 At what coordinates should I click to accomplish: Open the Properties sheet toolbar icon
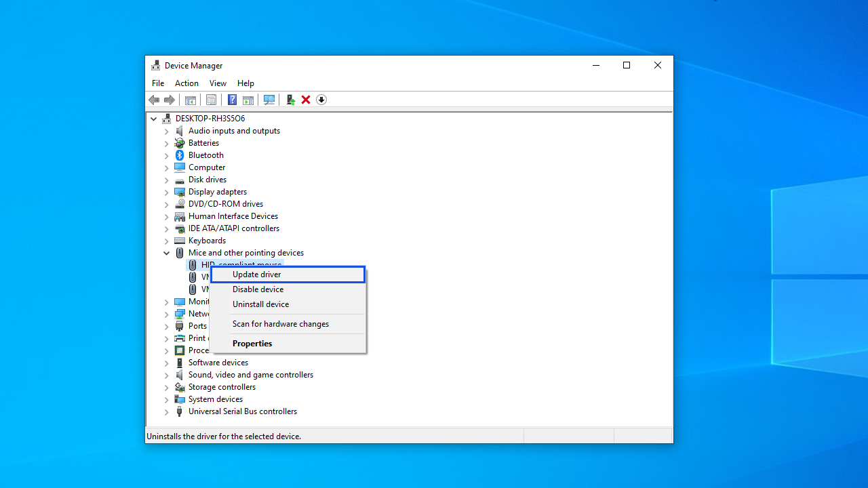pyautogui.click(x=212, y=100)
